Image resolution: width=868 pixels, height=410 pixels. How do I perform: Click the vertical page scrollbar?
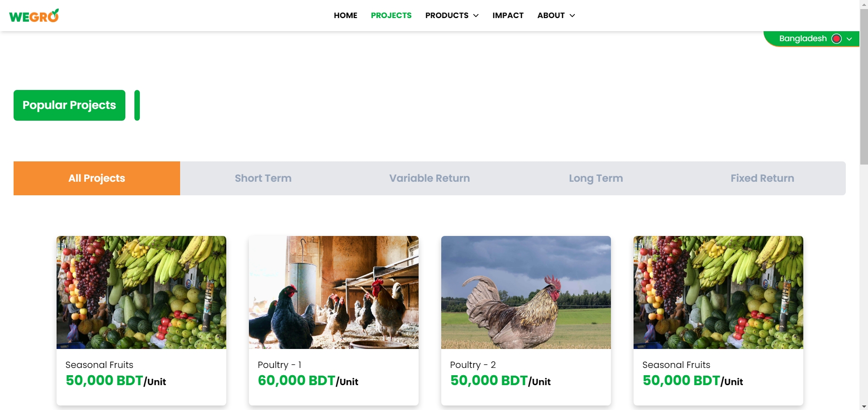point(863,86)
